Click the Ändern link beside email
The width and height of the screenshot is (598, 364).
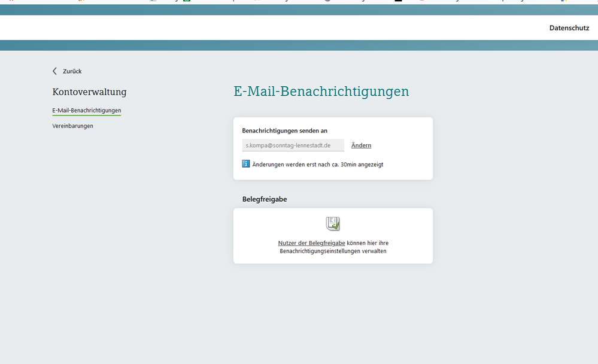(361, 145)
